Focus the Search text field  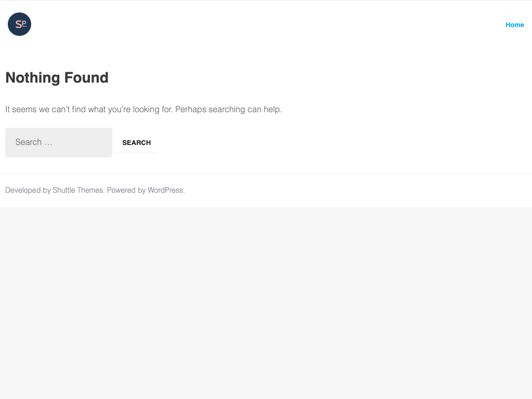tap(58, 142)
